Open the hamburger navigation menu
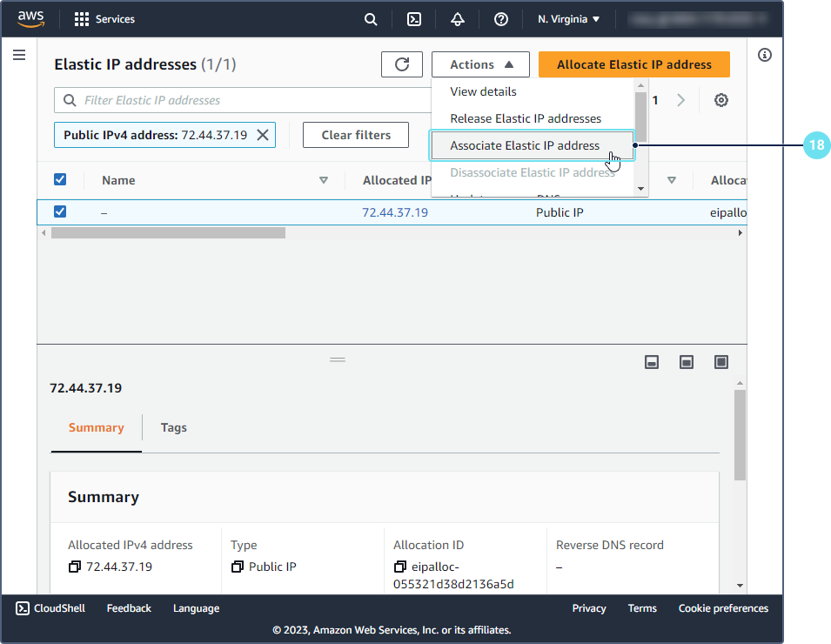This screenshot has width=831, height=644. point(19,55)
